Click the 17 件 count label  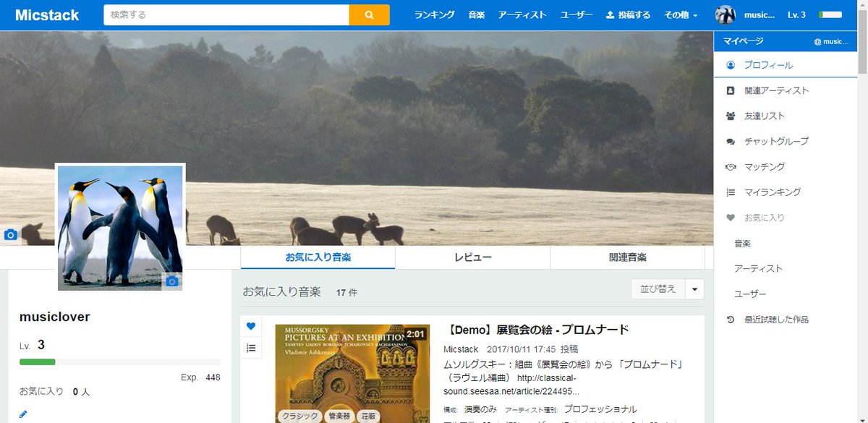tap(346, 293)
